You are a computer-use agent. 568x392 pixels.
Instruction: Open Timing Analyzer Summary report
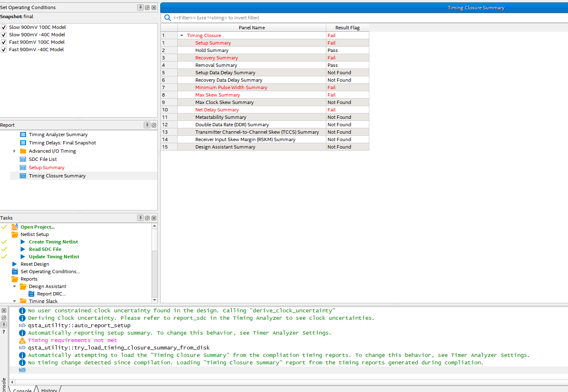(x=58, y=135)
